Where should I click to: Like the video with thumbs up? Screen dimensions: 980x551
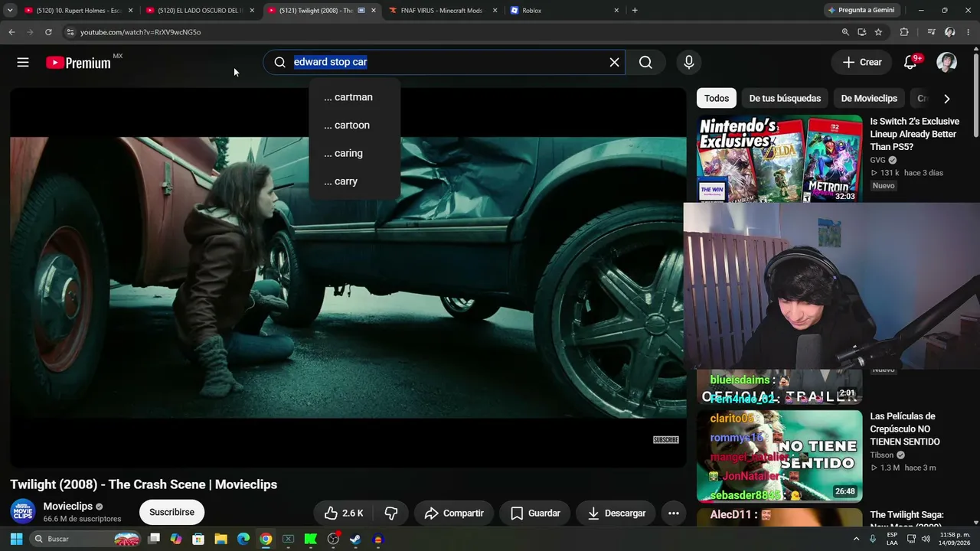click(x=344, y=513)
